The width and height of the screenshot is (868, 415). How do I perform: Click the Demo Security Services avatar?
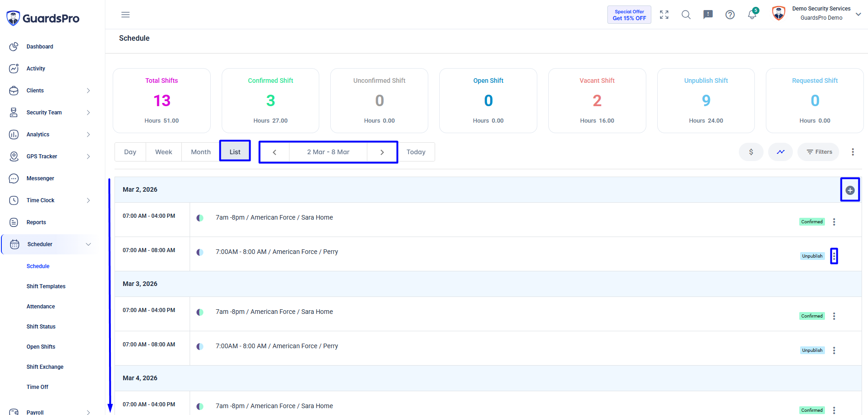click(779, 14)
